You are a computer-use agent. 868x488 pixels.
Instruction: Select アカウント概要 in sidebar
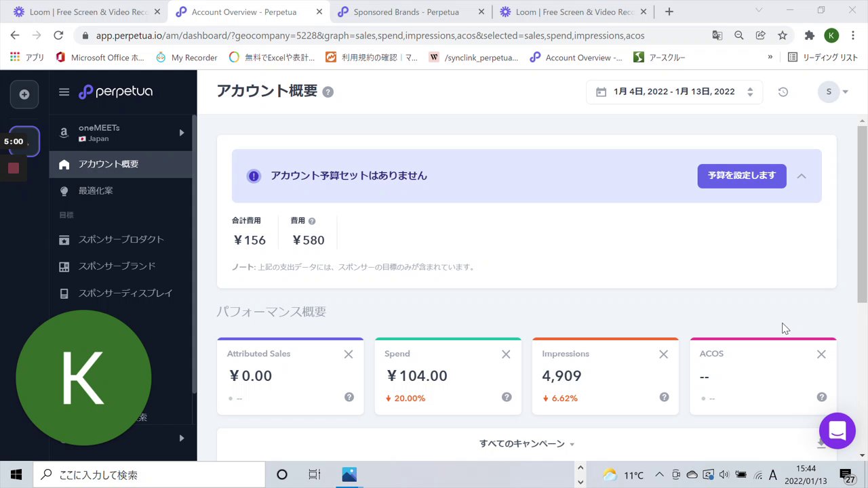point(121,164)
